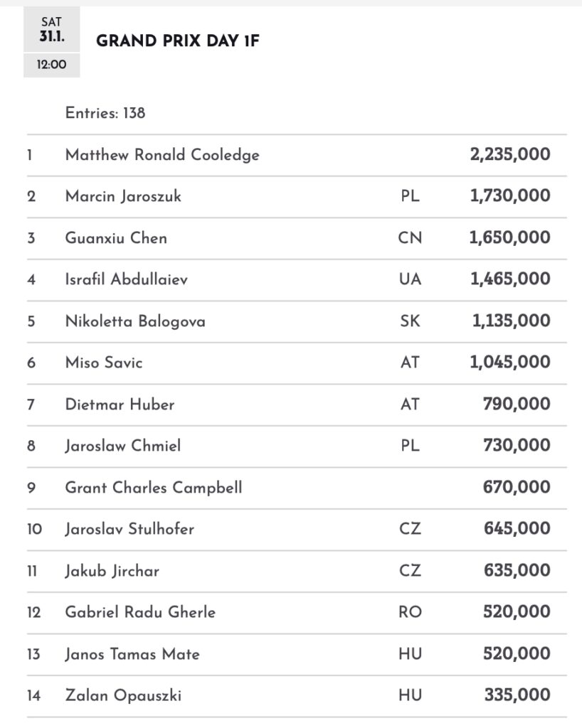The width and height of the screenshot is (582, 728).
Task: Select player Marcin Jaroszuk
Action: click(x=123, y=196)
